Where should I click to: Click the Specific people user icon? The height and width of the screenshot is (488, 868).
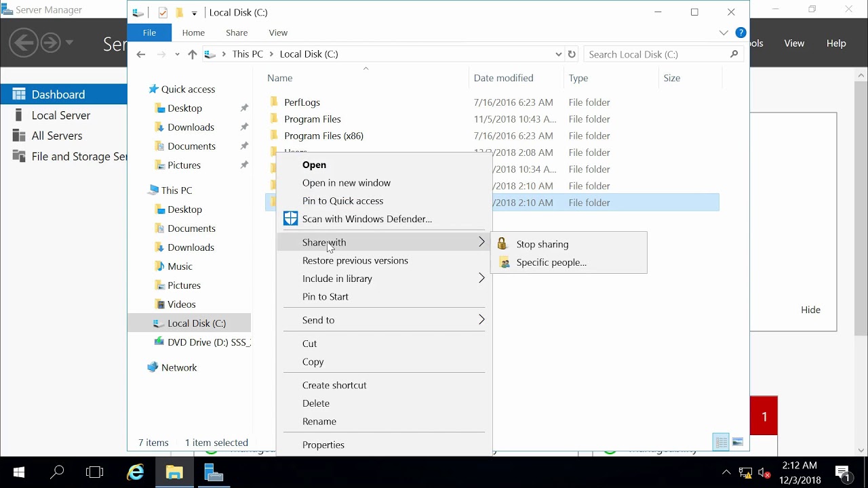click(x=504, y=262)
